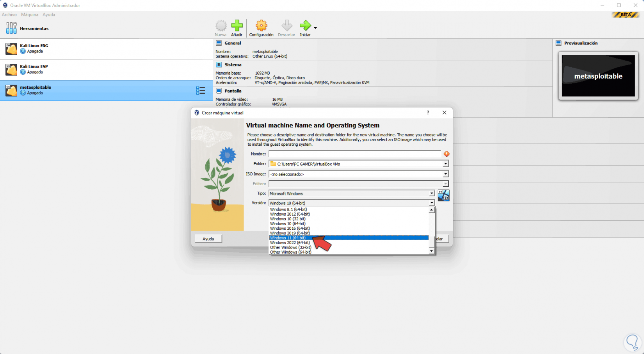The height and width of the screenshot is (354, 644).
Task: Click the General section icon
Action: pos(219,43)
